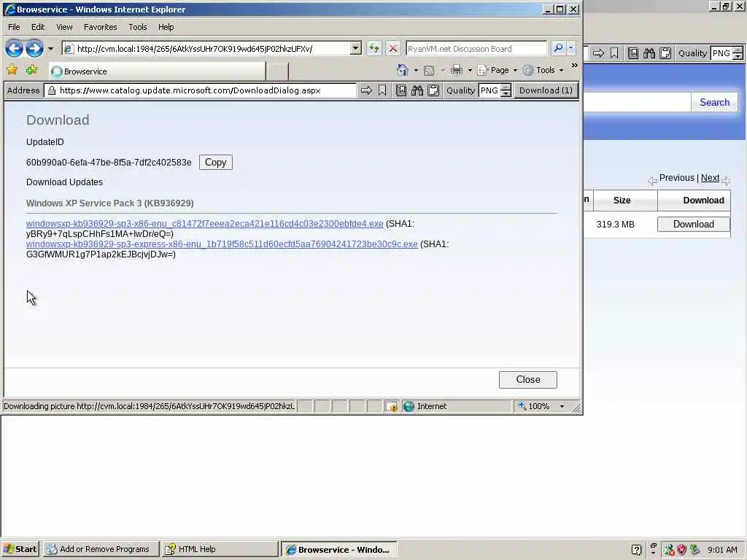Switch to HTML Help taskbar item
Screen dimensions: 747x560
pos(219,549)
